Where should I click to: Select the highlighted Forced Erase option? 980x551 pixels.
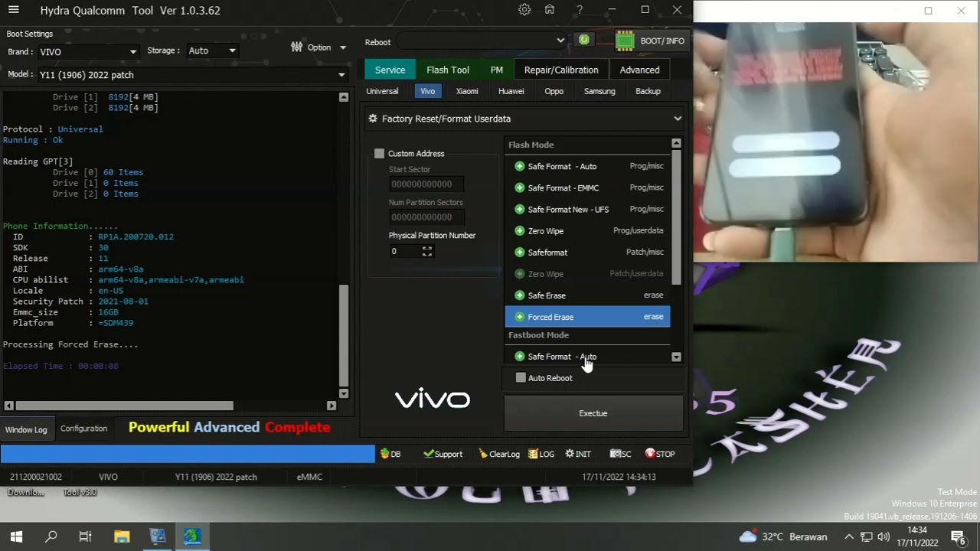587,317
